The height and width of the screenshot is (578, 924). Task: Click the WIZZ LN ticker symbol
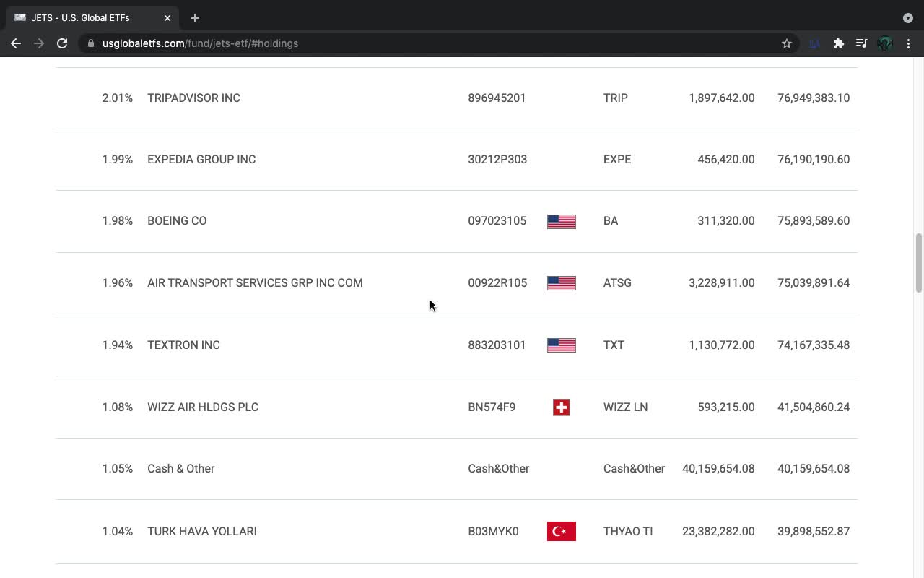point(625,407)
